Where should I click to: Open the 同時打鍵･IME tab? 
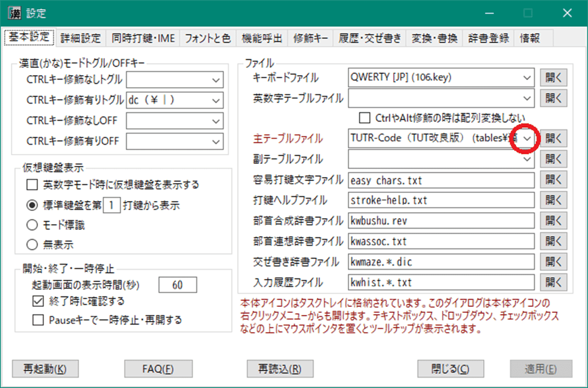[x=143, y=38]
